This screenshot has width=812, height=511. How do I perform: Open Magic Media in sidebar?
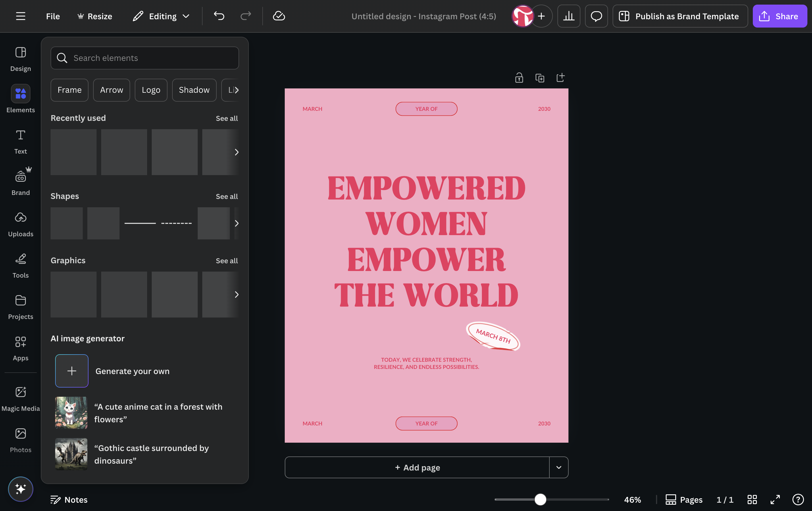[21, 399]
